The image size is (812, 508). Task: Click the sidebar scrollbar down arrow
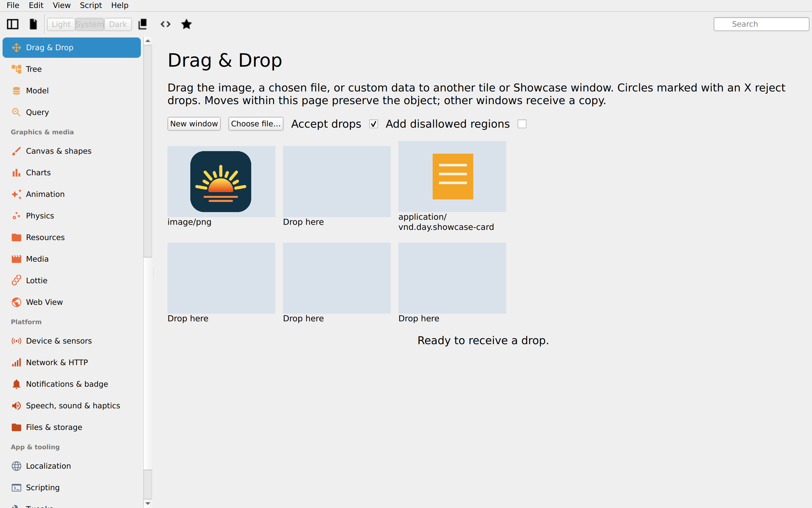[x=147, y=503]
